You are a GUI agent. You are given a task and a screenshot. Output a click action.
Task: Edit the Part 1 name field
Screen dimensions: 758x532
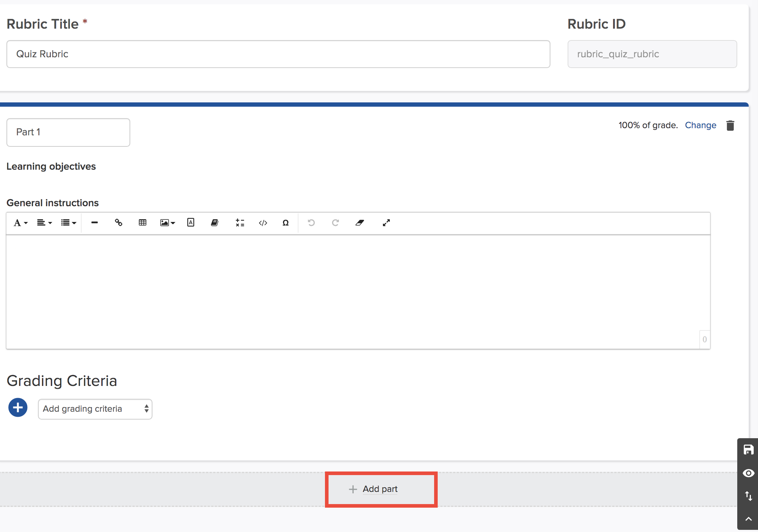[68, 132]
